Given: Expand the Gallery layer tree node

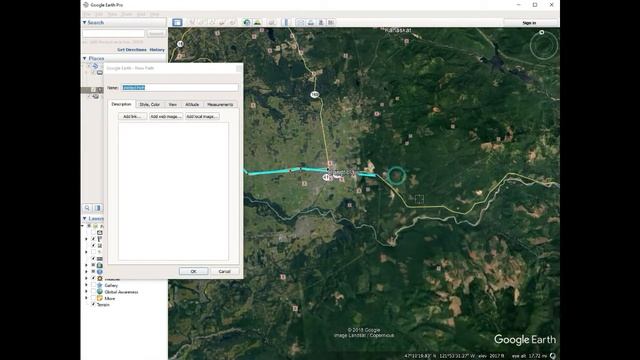Looking at the screenshot, I should point(87,285).
